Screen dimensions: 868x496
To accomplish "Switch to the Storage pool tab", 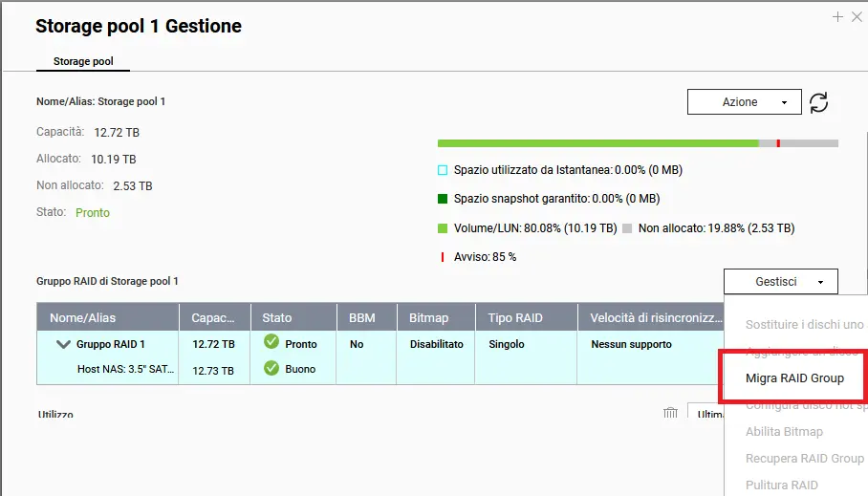I will coord(83,61).
